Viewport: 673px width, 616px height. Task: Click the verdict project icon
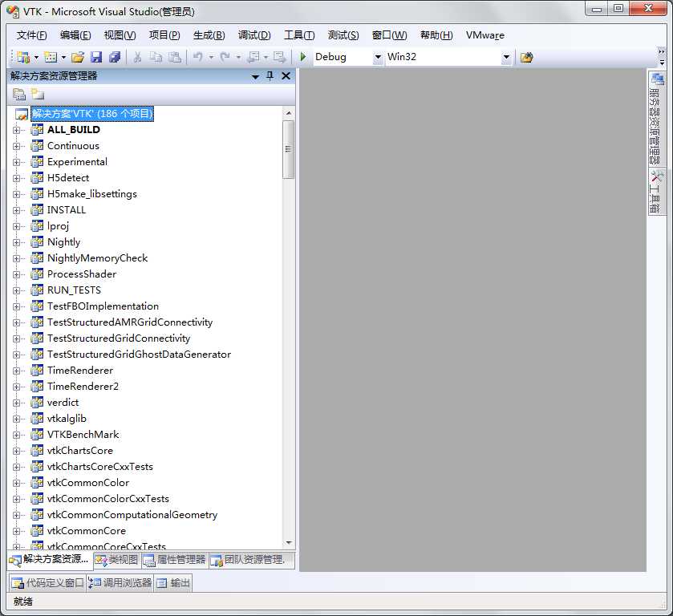pyautogui.click(x=38, y=402)
